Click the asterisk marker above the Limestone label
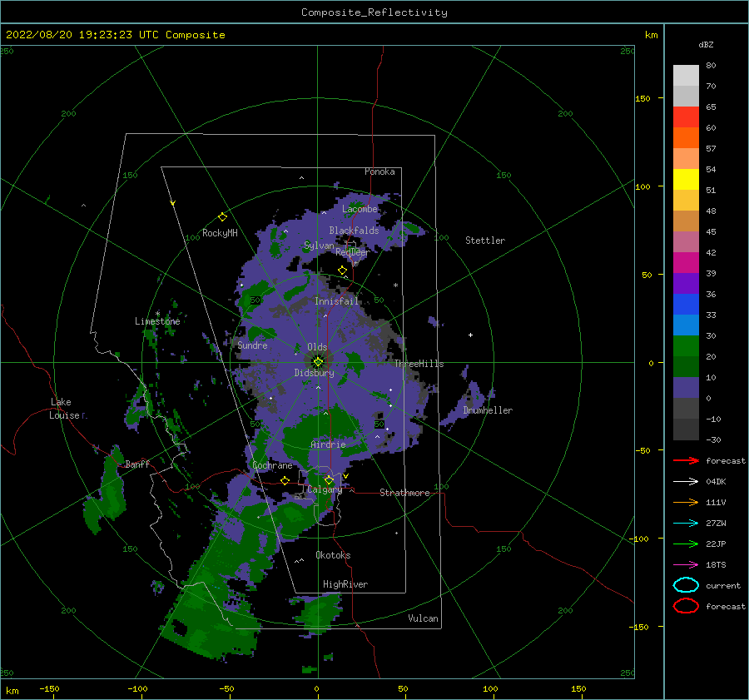Image resolution: width=749 pixels, height=700 pixels. tap(157, 314)
